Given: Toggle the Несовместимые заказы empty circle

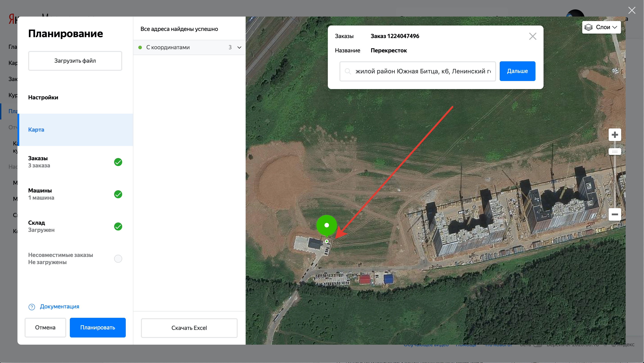Looking at the screenshot, I should click(x=118, y=258).
